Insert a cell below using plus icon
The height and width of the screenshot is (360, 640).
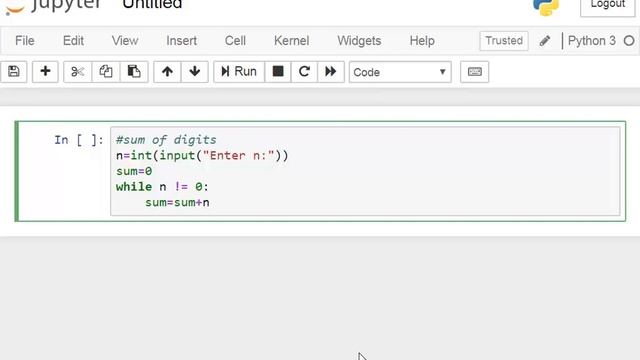pyautogui.click(x=45, y=72)
